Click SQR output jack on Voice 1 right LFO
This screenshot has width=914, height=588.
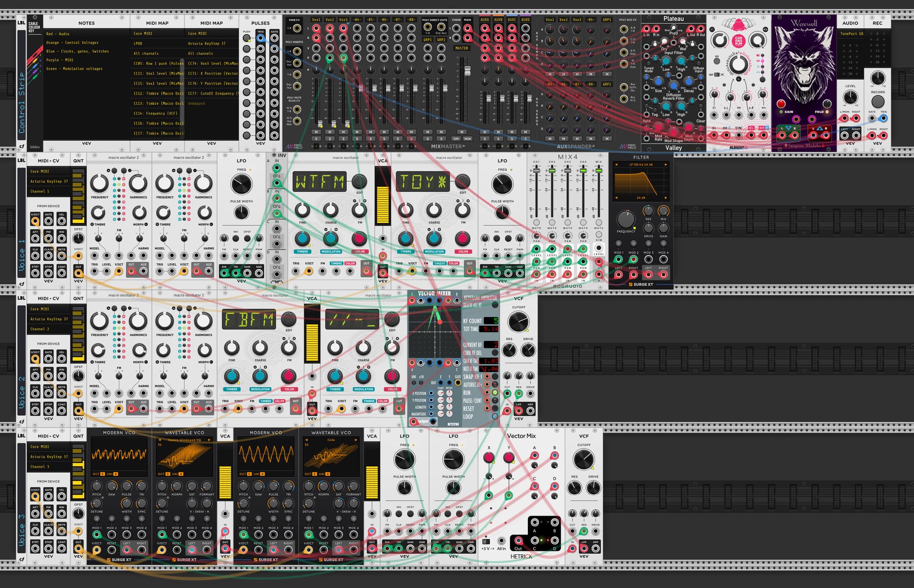(520, 273)
